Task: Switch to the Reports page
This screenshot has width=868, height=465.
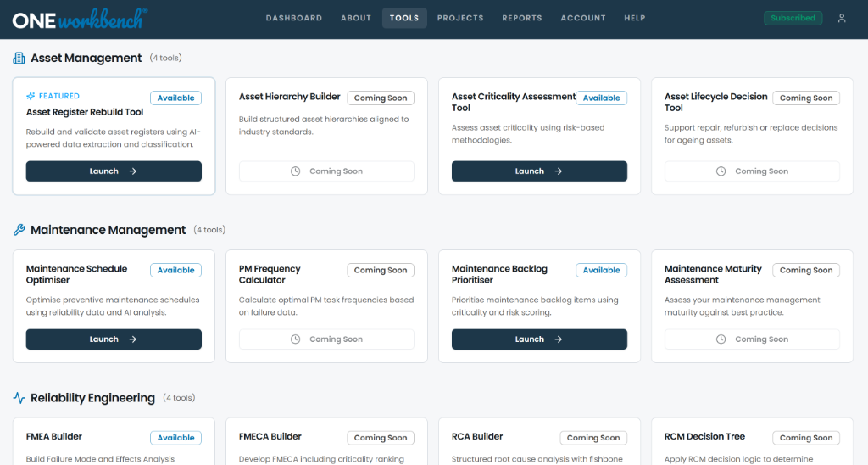Action: [x=522, y=19]
